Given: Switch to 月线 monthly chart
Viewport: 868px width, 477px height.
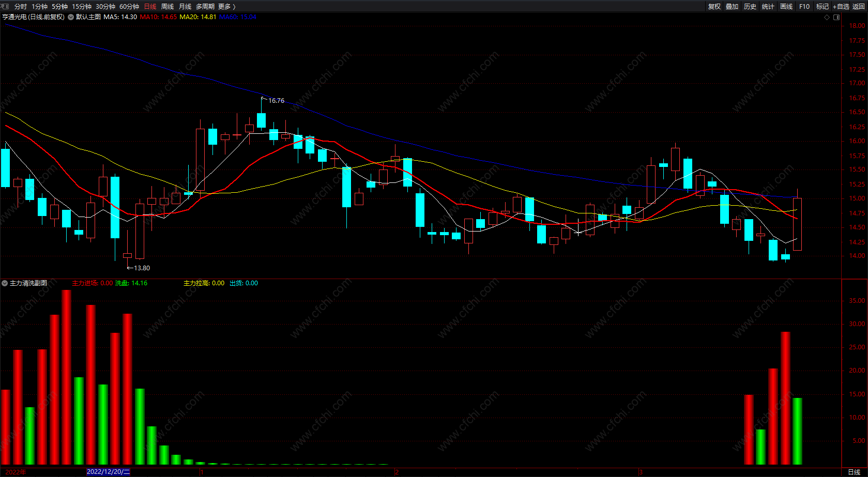Looking at the screenshot, I should [185, 7].
